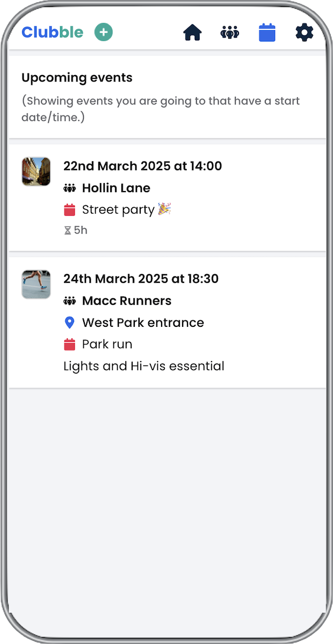
Task: Select the 24th March 2025 event date
Action: point(141,279)
